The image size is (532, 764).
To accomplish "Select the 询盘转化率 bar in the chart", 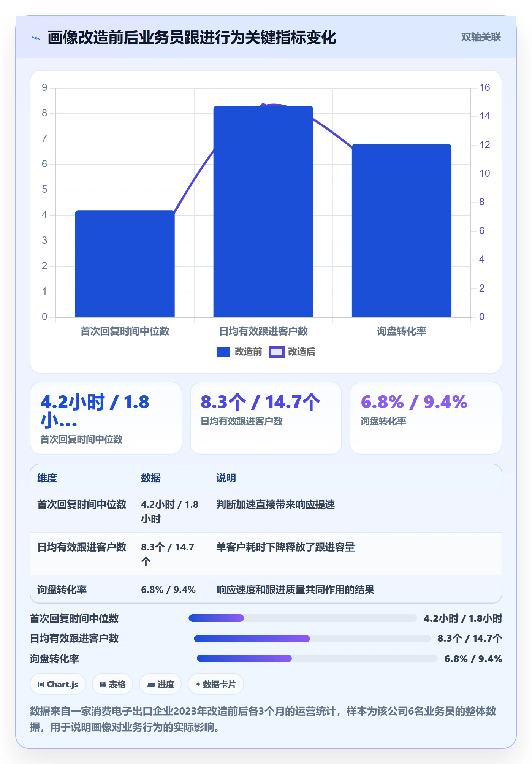I will pos(401,230).
